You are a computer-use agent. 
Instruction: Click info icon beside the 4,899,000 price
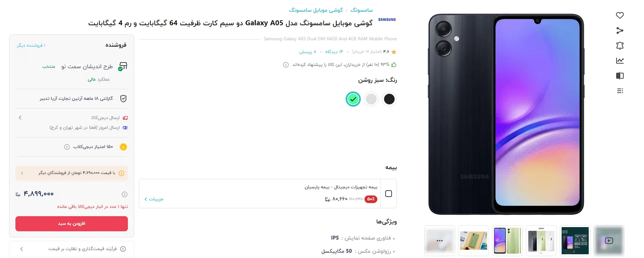tap(125, 194)
